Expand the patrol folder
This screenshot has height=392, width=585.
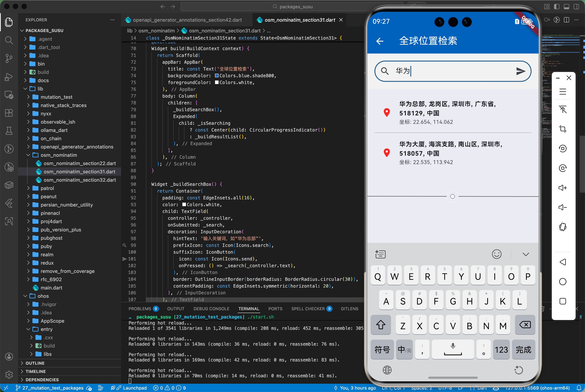(47, 188)
